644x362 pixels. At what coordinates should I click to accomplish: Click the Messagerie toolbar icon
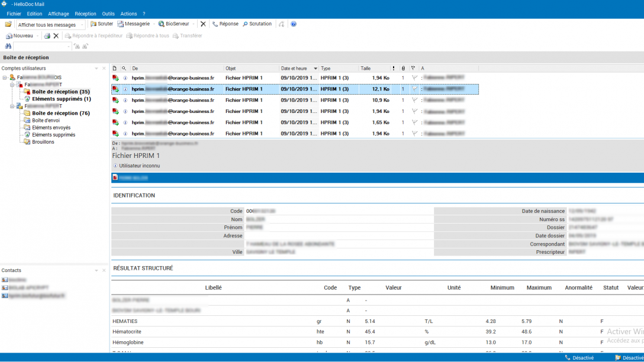click(133, 24)
